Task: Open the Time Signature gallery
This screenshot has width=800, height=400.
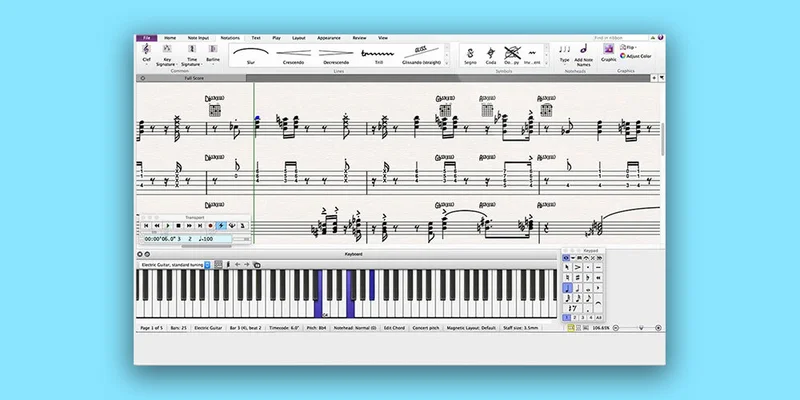Action: click(x=192, y=55)
